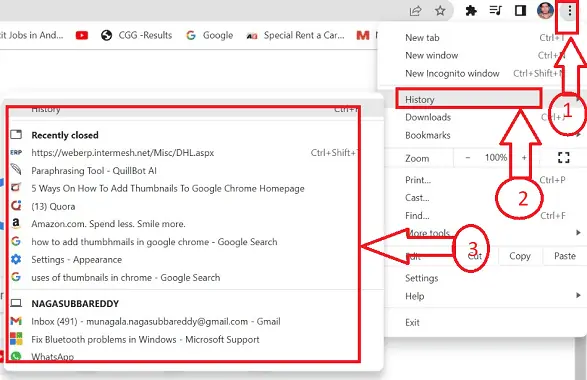Click the Recently closed heading

point(65,135)
